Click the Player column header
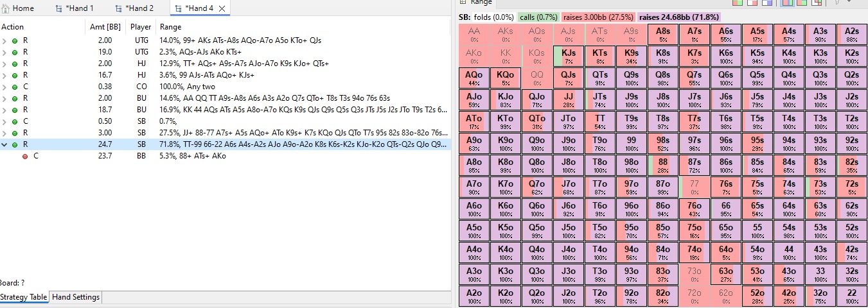 [141, 27]
